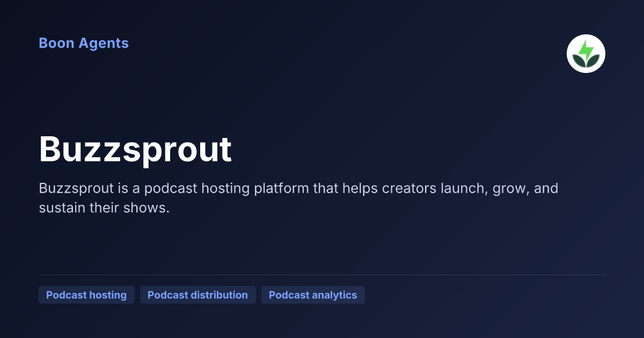
Task: Open the Boon Agents link
Action: (84, 43)
